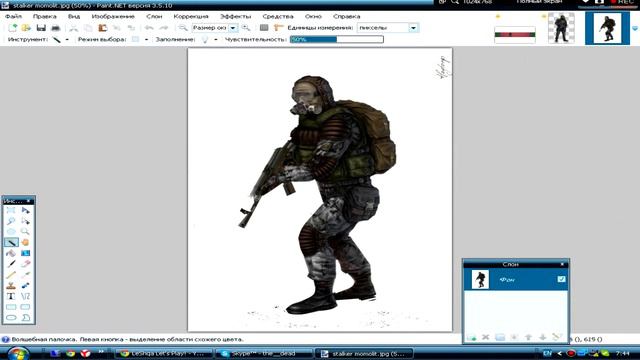This screenshot has height=360, width=640.
Task: Select the Ellipse Select tool
Action: tap(11, 231)
